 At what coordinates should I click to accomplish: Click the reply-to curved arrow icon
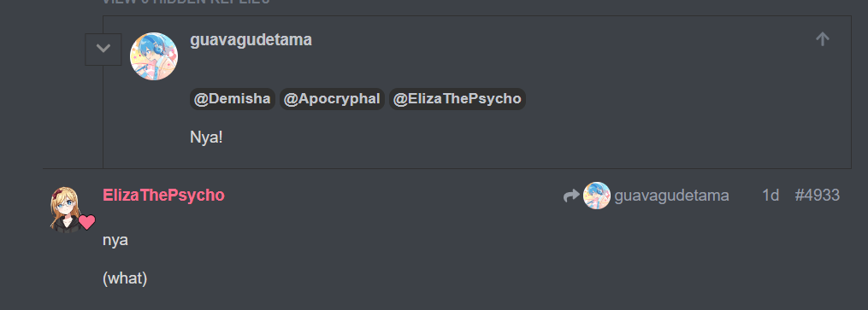click(x=571, y=196)
